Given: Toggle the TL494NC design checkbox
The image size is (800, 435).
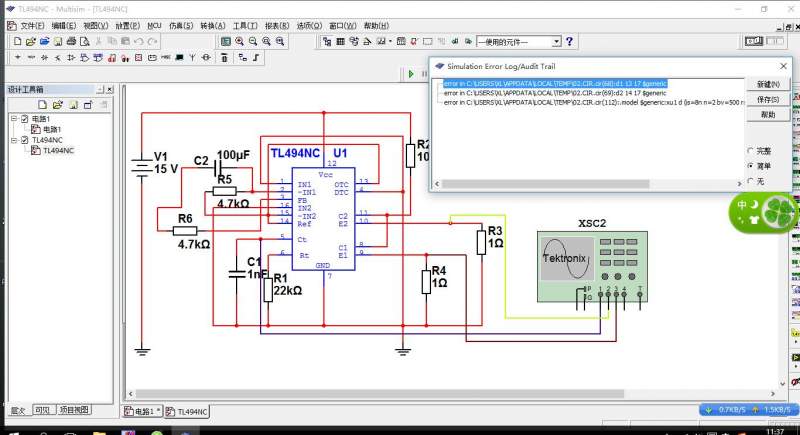Looking at the screenshot, I should (x=24, y=140).
